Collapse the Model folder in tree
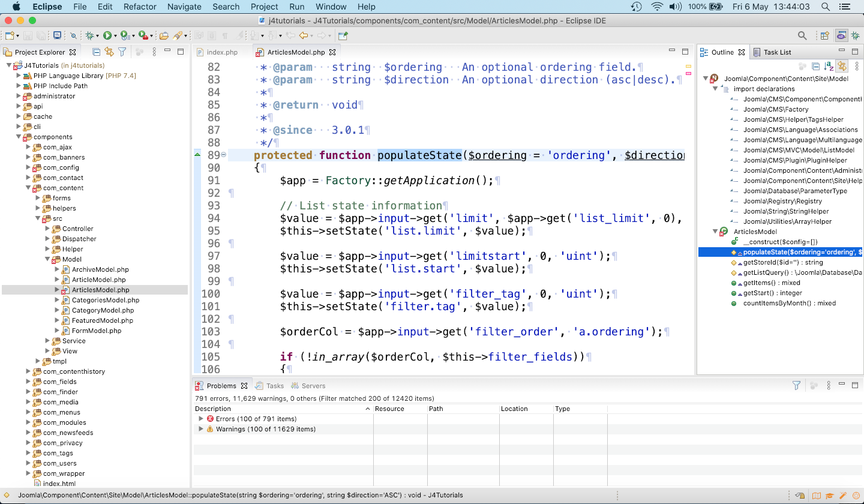The image size is (864, 504). pos(47,259)
